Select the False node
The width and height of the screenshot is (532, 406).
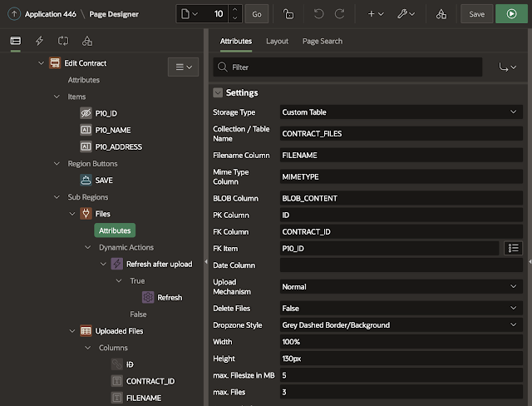point(138,314)
